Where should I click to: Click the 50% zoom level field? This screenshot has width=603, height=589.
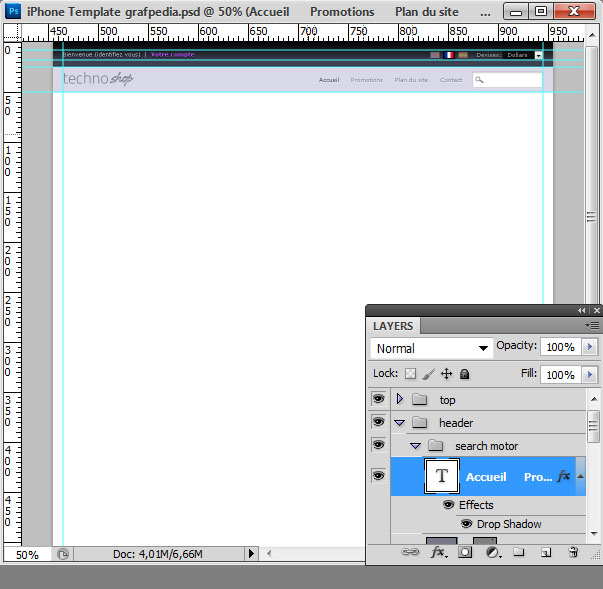click(x=27, y=555)
